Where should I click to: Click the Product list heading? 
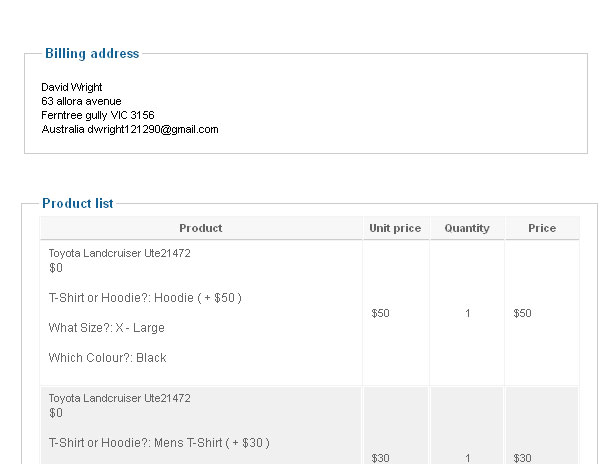[x=78, y=203]
